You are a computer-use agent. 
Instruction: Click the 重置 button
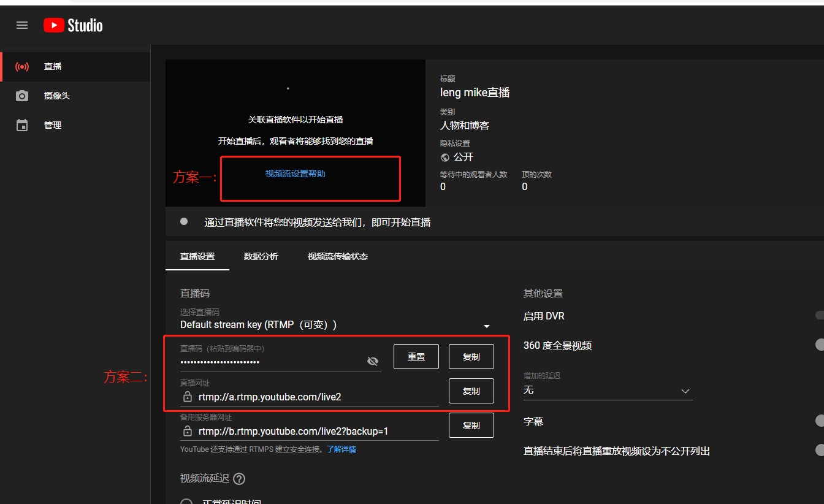point(416,357)
